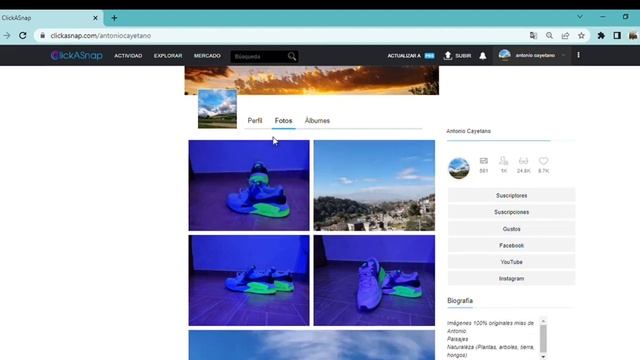Open the blue sky cloud photo
640x360 pixels.
pos(312,345)
